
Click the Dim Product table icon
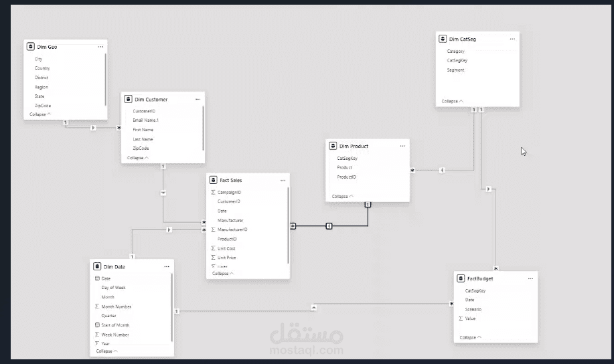tap(333, 146)
